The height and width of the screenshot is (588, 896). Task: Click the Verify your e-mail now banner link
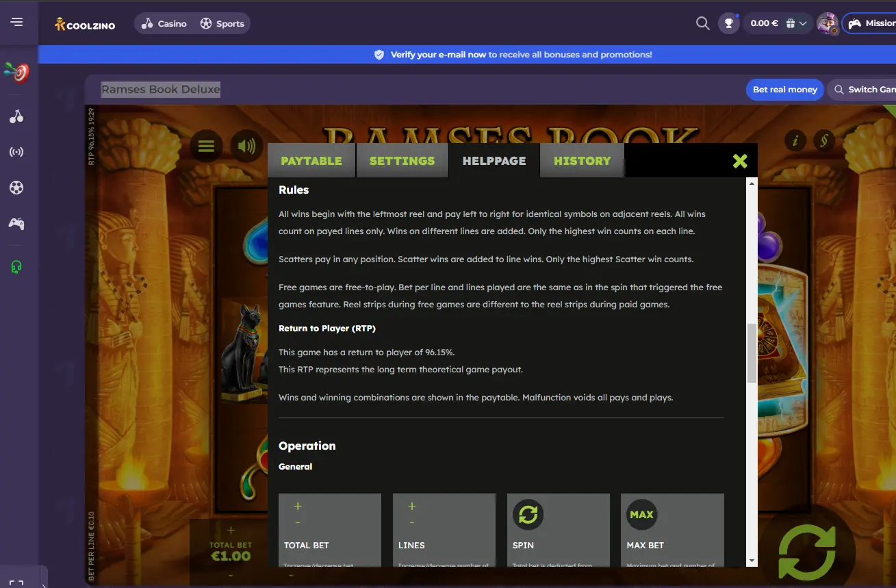click(438, 55)
